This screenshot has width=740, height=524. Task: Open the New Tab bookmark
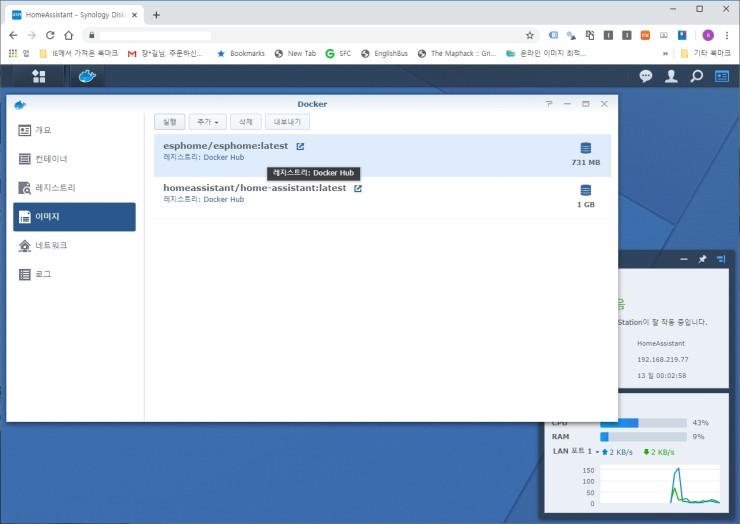(x=295, y=53)
